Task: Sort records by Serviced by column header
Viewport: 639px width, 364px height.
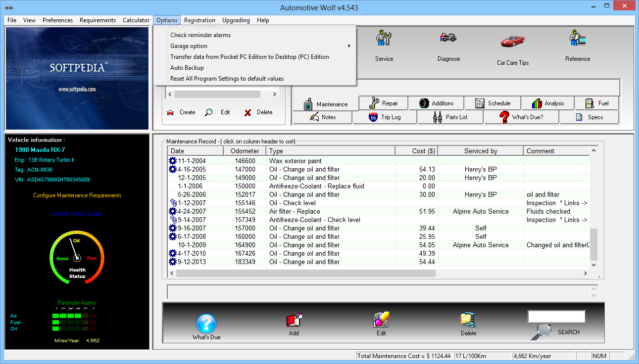Action: (x=481, y=151)
